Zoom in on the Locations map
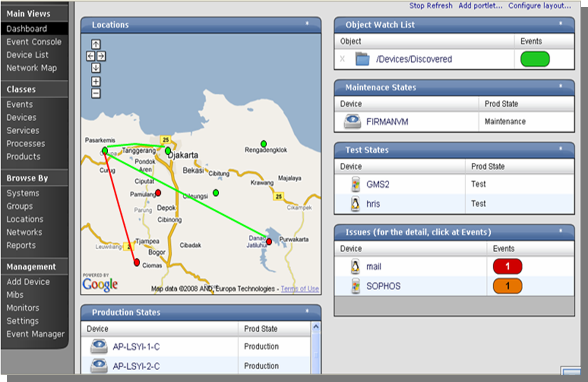 tap(96, 82)
